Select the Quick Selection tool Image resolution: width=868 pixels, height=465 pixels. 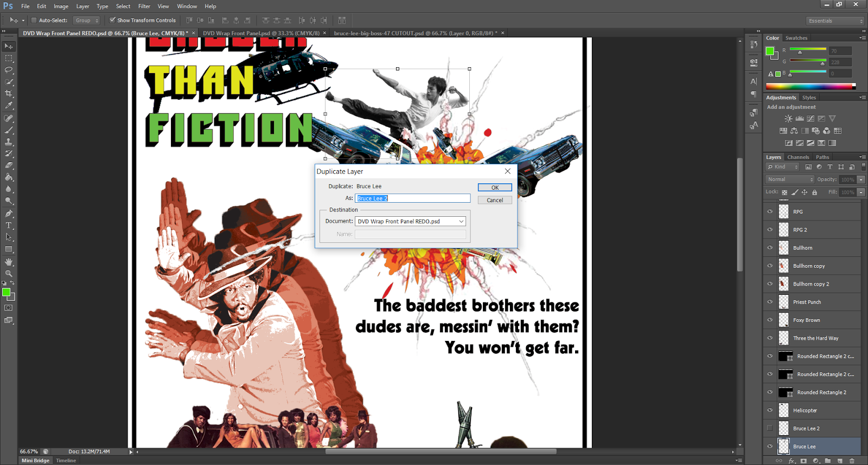[9, 82]
